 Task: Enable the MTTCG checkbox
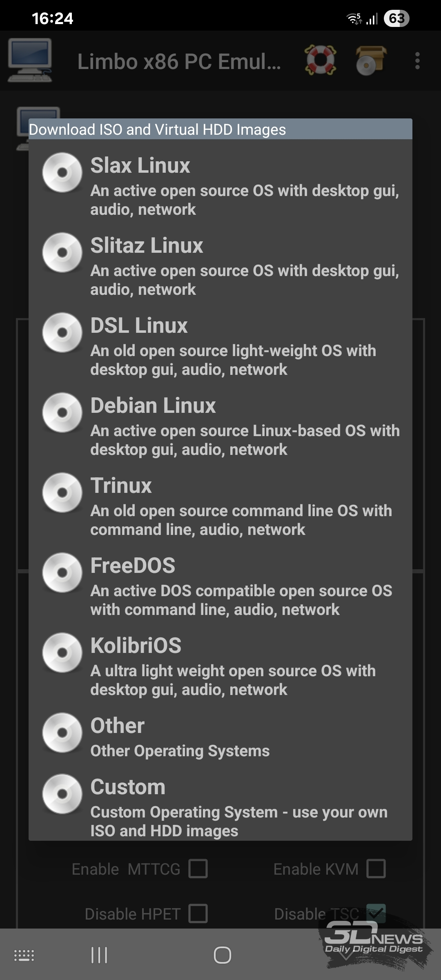pyautogui.click(x=198, y=869)
